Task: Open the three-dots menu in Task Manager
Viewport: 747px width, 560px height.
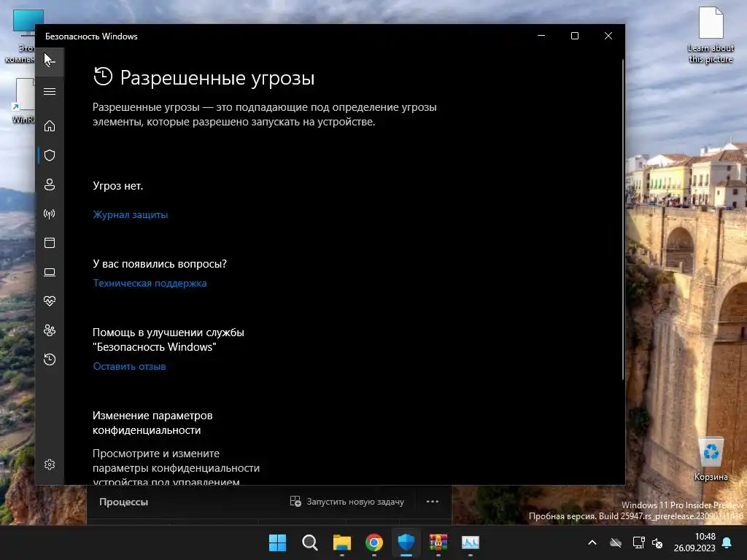Action: tap(432, 502)
